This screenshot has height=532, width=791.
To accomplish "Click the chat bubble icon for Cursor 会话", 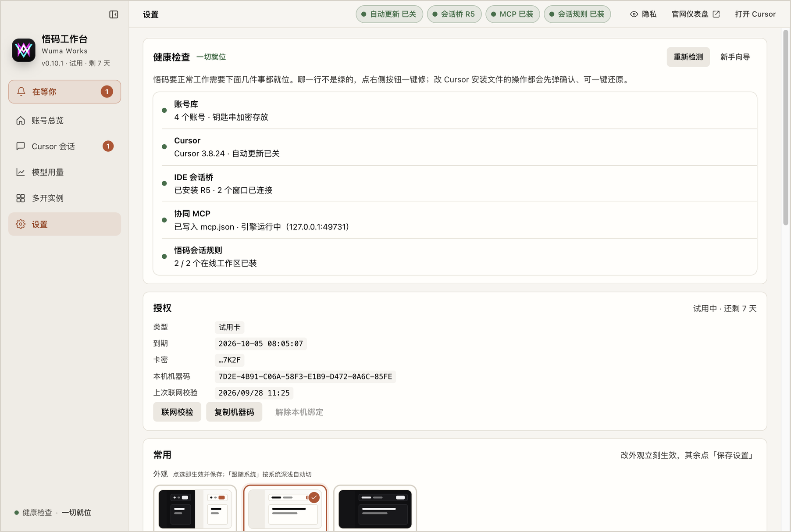I will coord(21,146).
